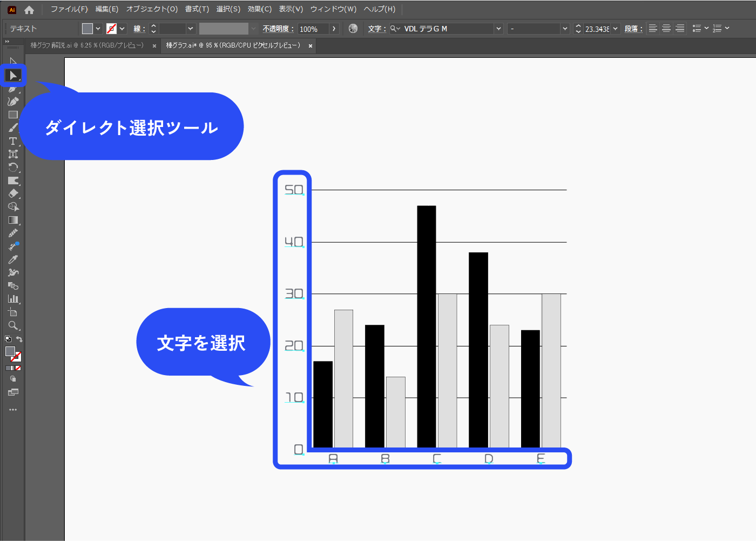Open the 書式(T) menu
Viewport: 756px width, 541px height.
coord(197,9)
